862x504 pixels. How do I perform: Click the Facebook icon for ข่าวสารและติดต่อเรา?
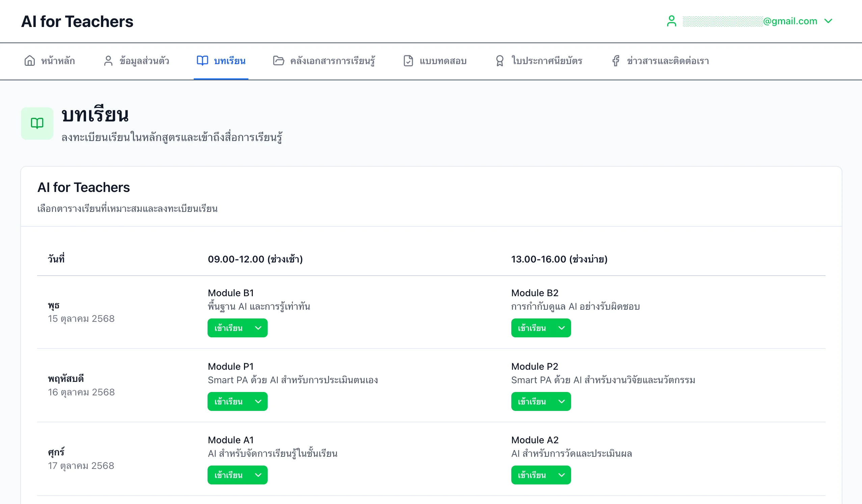(x=616, y=60)
